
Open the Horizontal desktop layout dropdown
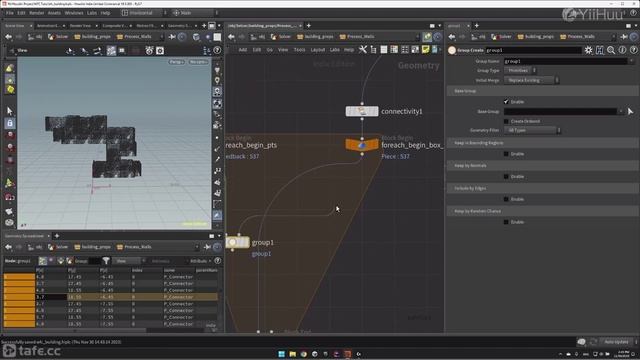tap(144, 13)
